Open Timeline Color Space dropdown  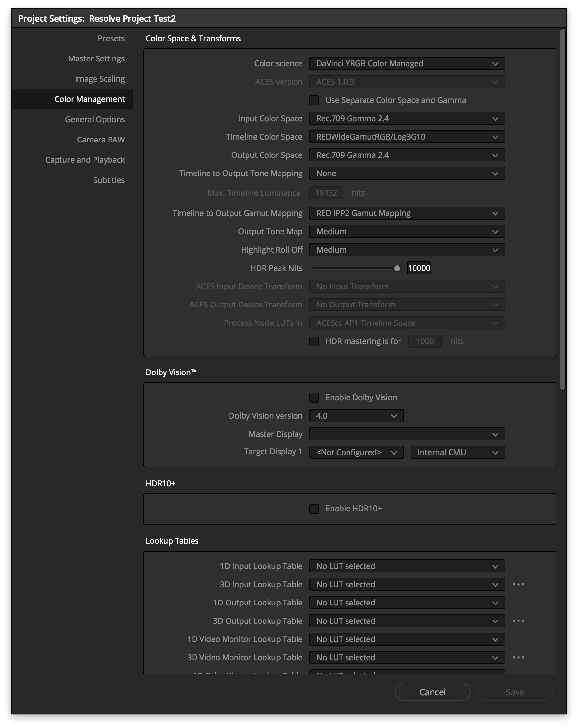tap(407, 137)
